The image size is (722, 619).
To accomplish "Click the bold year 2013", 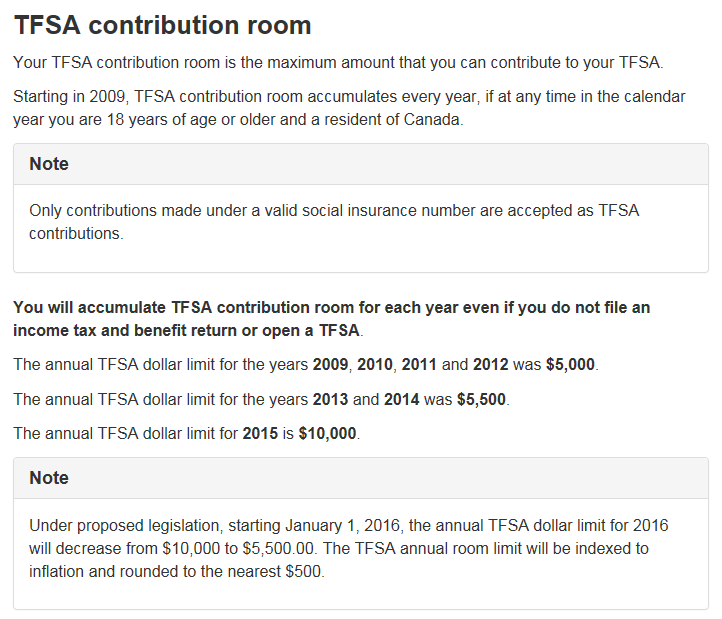I will click(x=330, y=399).
